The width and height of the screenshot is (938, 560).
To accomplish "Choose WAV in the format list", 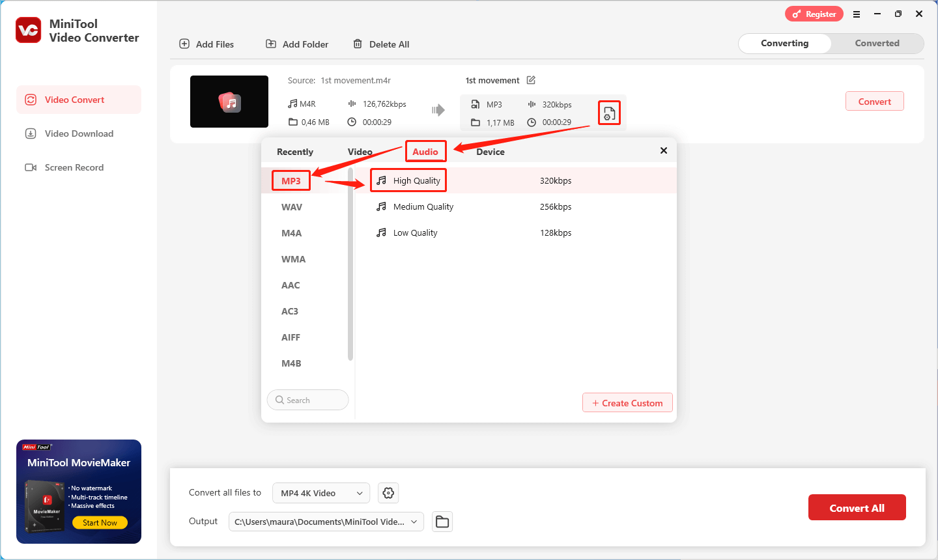I will click(292, 207).
